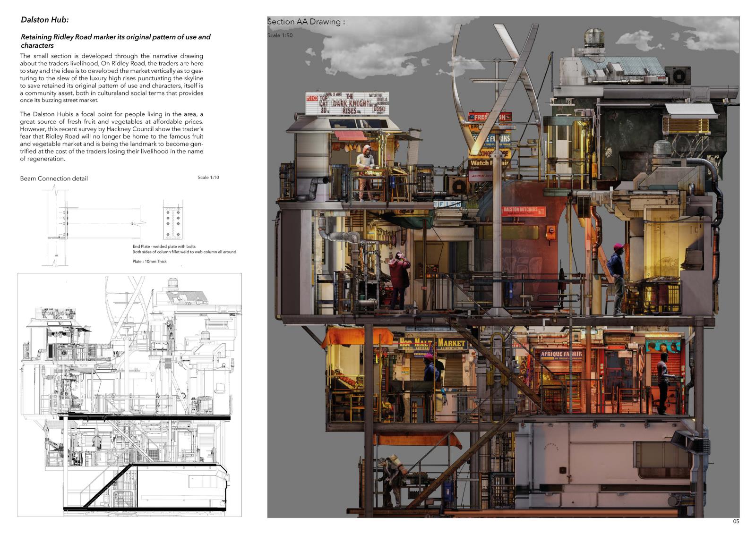Click the 'Afrique Fabrik' shop sign
This screenshot has width=756, height=534.
[x=561, y=355]
